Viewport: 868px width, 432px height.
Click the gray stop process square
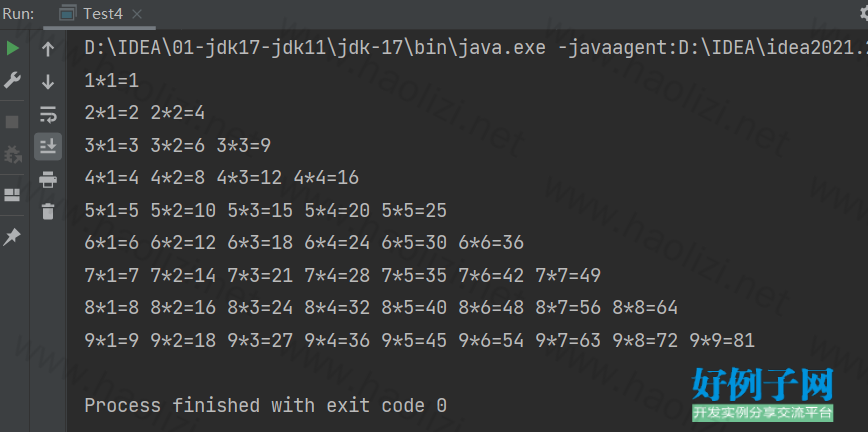[13, 122]
